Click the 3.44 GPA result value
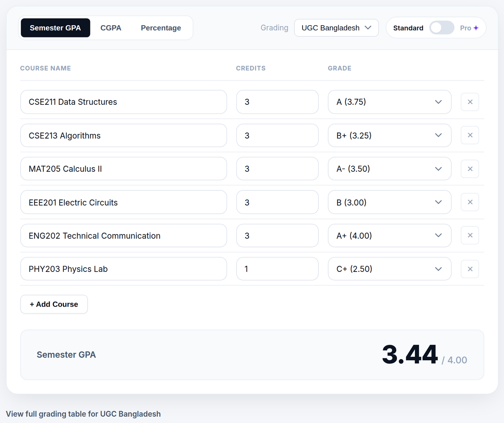 point(410,355)
